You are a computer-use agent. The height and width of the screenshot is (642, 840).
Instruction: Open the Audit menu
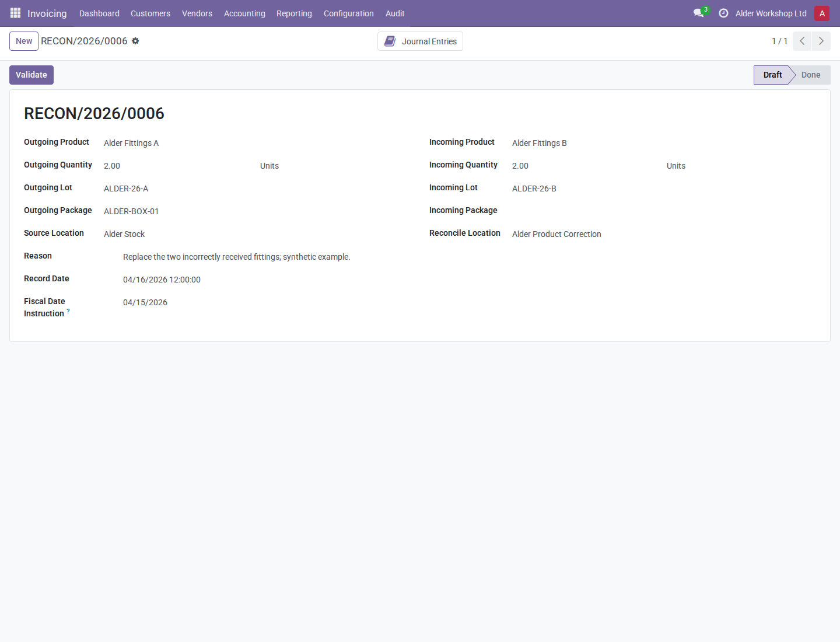(x=395, y=13)
